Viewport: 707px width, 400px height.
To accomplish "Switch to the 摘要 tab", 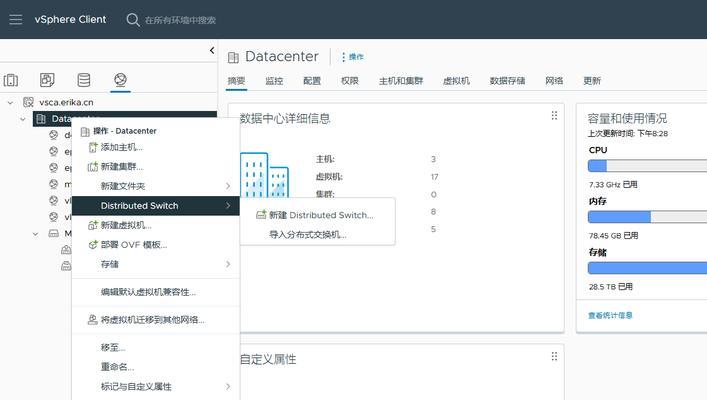I will 236,81.
